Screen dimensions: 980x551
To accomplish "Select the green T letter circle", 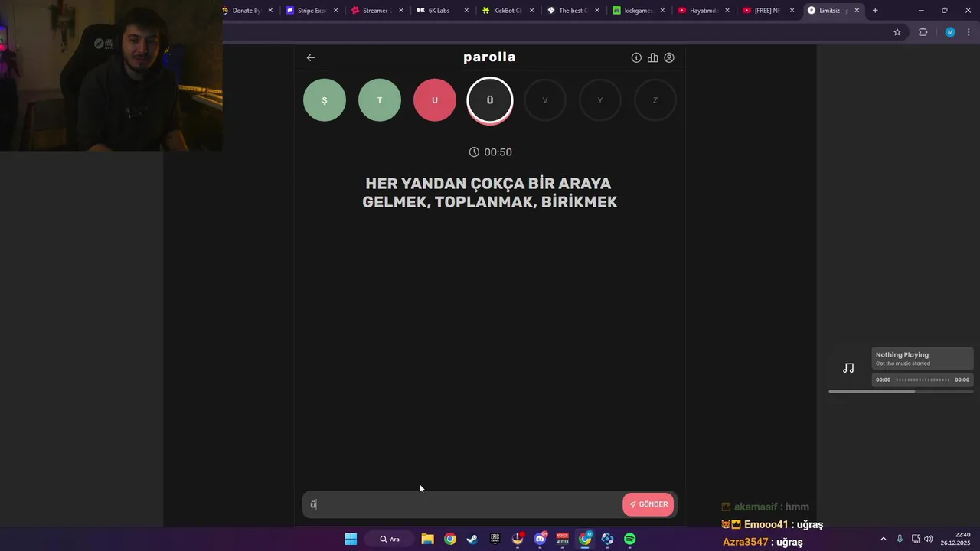I will tap(380, 100).
